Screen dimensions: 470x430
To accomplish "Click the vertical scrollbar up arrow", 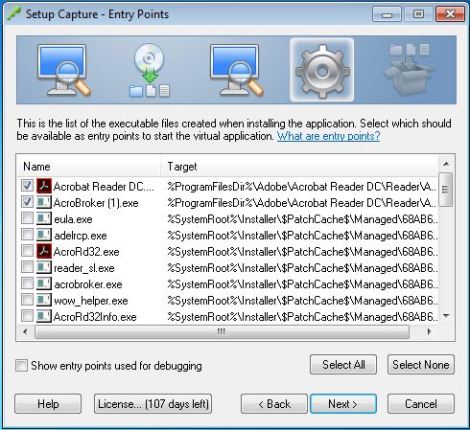I will pos(446,164).
